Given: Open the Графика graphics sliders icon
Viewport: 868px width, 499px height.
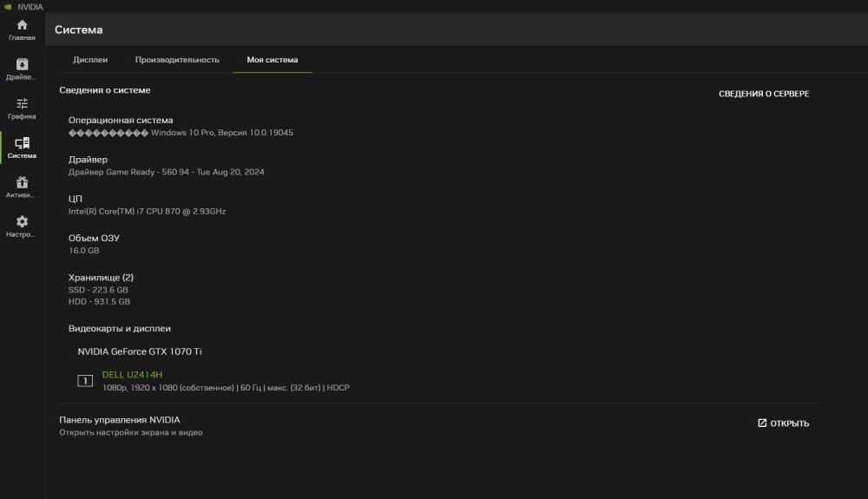Looking at the screenshot, I should pos(22,104).
